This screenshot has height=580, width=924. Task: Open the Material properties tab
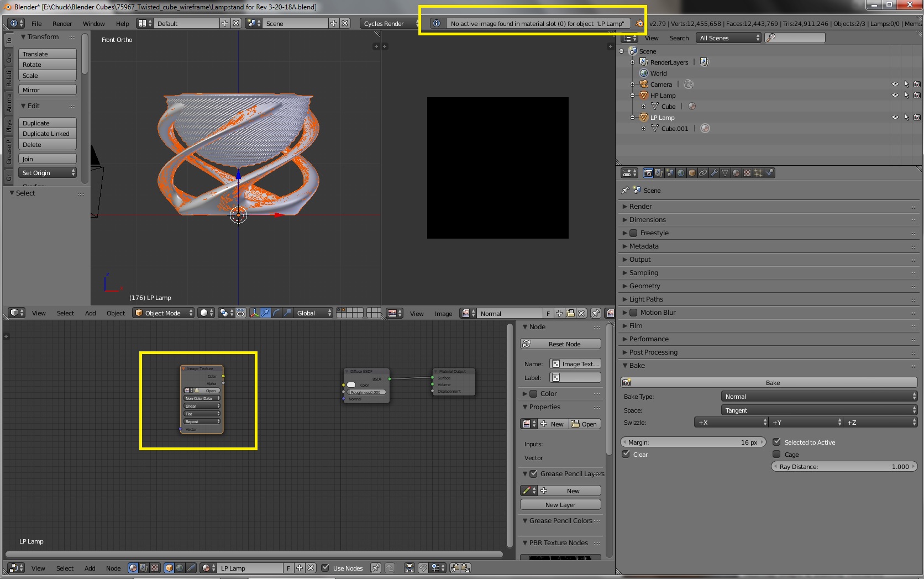tap(736, 173)
